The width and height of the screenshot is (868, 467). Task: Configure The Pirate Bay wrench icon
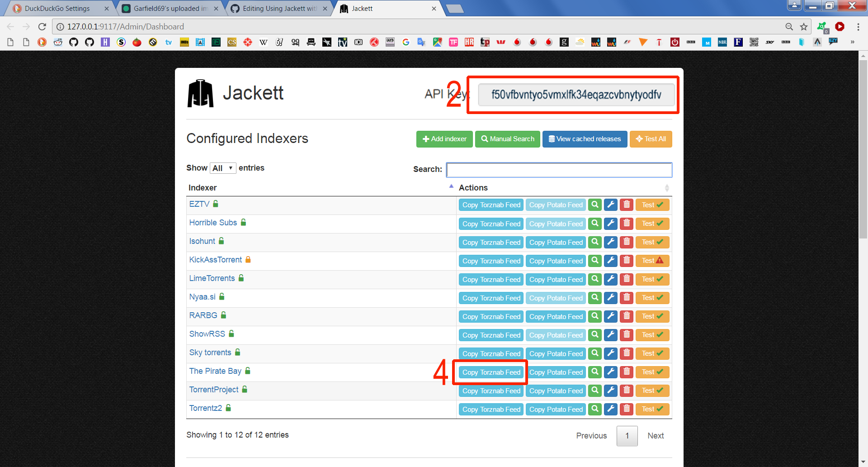611,372
